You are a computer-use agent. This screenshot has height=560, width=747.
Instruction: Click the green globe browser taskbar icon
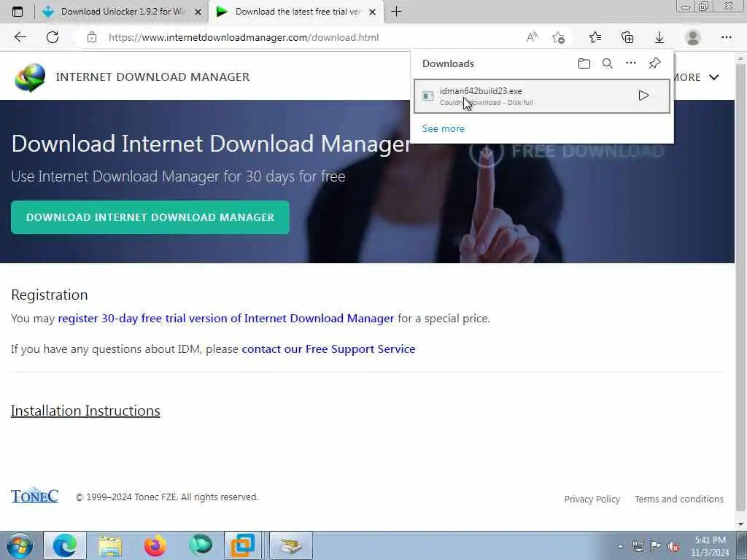[201, 545]
